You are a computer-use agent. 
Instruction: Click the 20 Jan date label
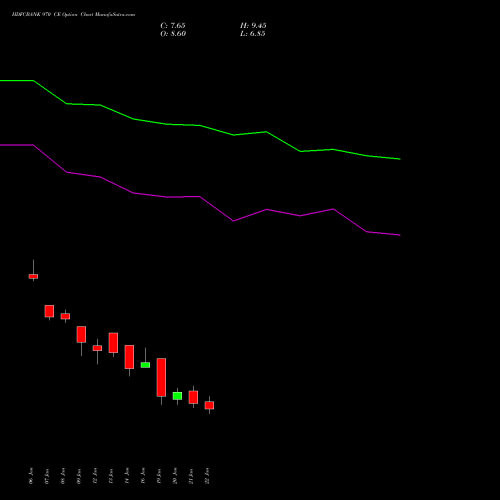coord(175,476)
